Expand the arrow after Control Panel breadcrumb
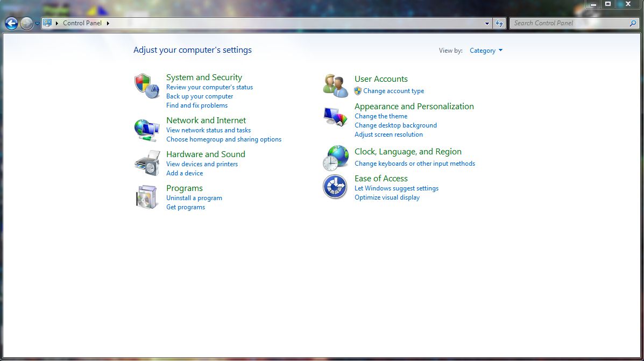The height and width of the screenshot is (361, 644). [108, 23]
